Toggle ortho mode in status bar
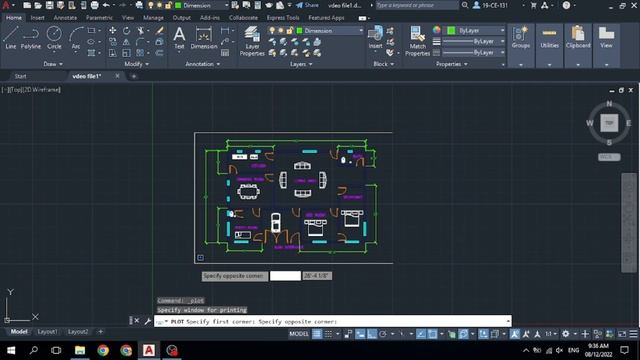 [371, 334]
